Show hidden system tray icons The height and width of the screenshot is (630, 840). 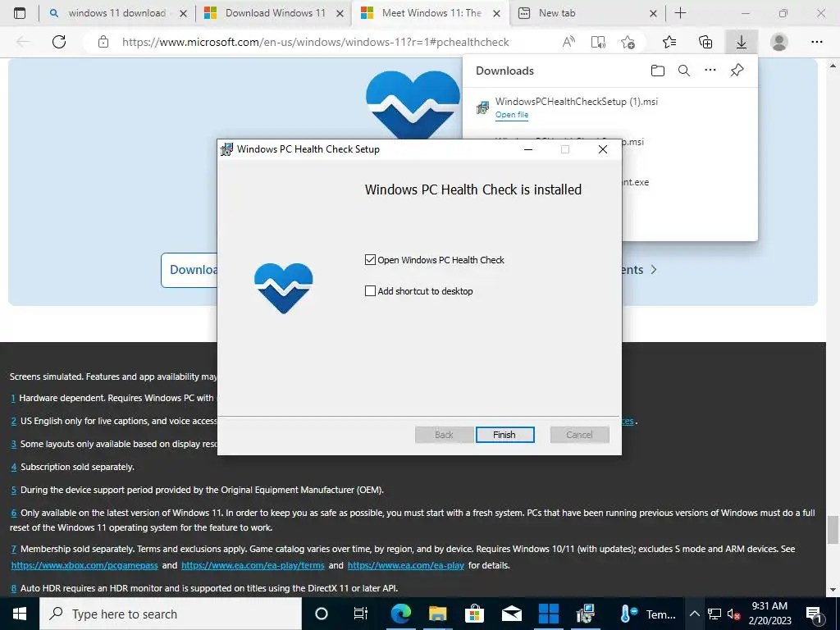(x=694, y=614)
